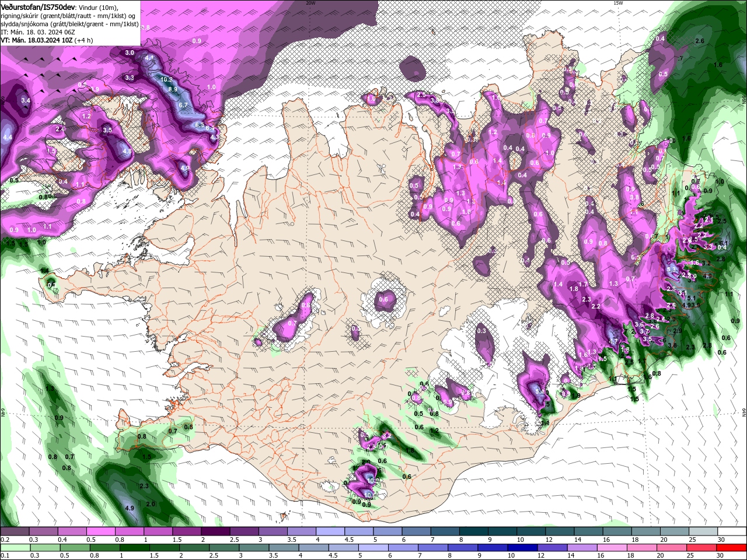Click the 4.8 value in the Westfjords
This screenshot has width=747, height=560.
tap(127, 151)
